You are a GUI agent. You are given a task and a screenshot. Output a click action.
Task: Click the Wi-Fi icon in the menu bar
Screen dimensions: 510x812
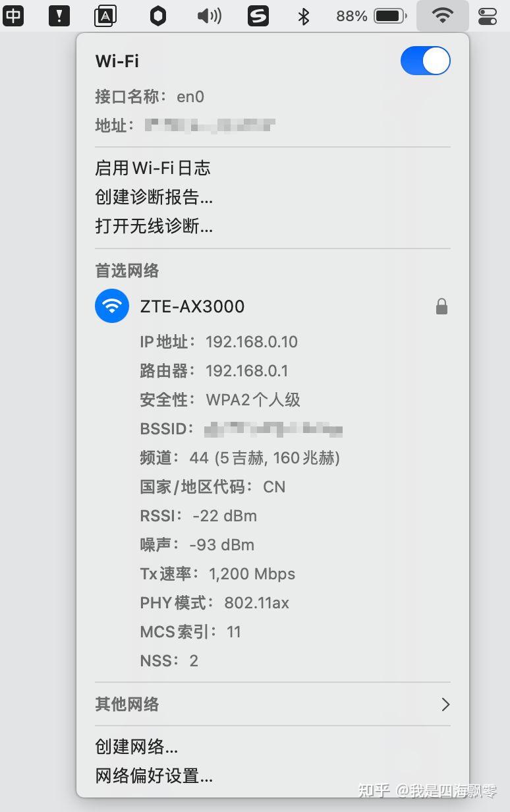pyautogui.click(x=441, y=16)
